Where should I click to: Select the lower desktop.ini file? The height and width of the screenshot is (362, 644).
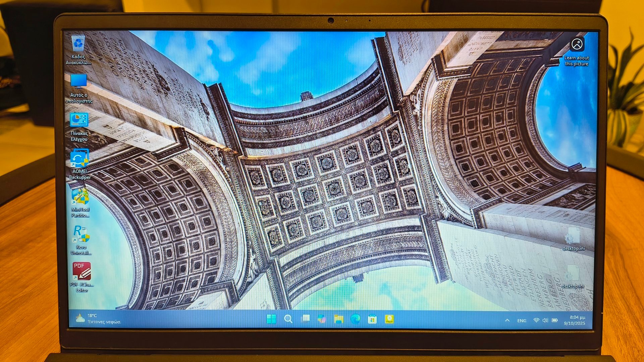[573, 274]
